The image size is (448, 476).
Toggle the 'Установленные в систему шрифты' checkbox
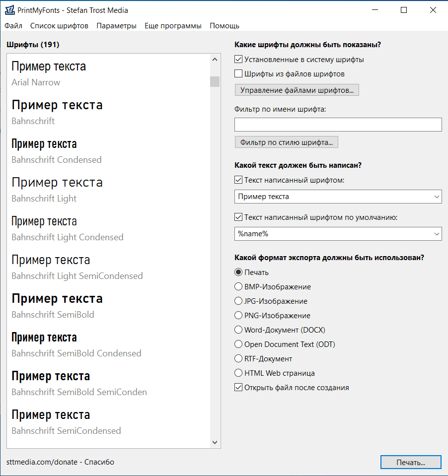pyautogui.click(x=238, y=60)
